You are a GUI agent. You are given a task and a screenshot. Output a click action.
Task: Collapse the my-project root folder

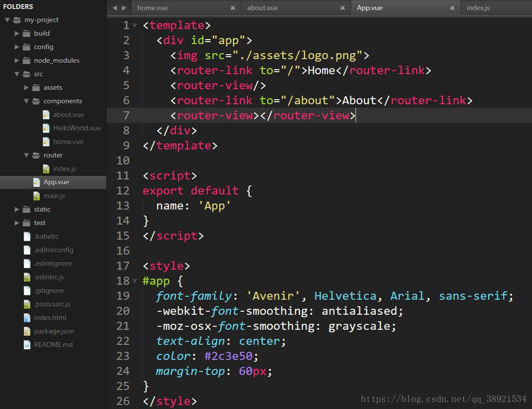click(7, 20)
